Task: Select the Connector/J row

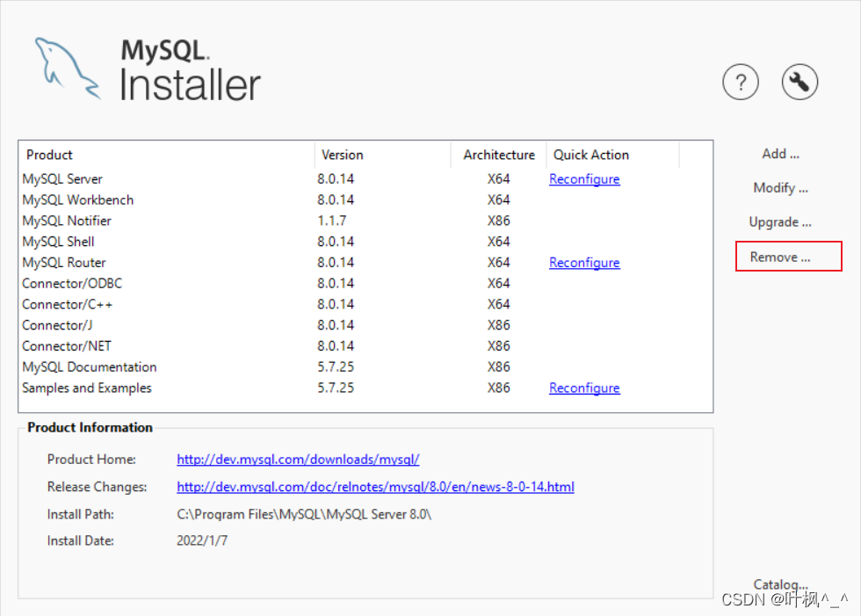Action: pos(365,325)
